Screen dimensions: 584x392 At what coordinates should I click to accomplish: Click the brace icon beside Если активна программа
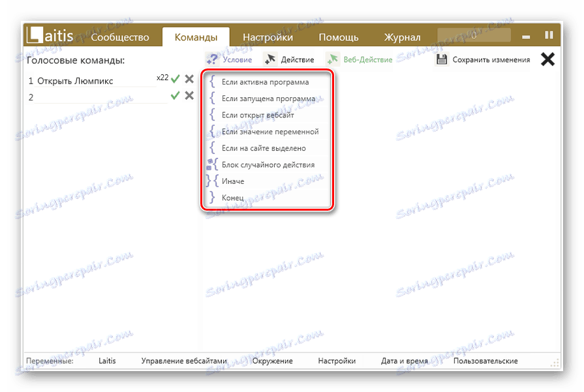tap(212, 82)
